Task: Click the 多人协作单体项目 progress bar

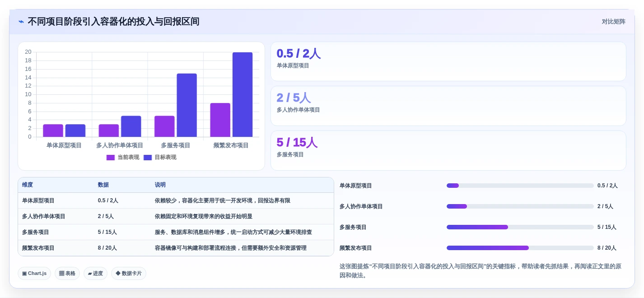Action: coord(520,206)
